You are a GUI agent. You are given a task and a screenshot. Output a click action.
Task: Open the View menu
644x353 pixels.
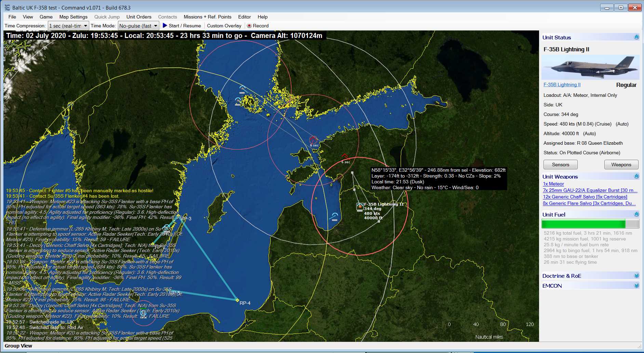(x=28, y=17)
